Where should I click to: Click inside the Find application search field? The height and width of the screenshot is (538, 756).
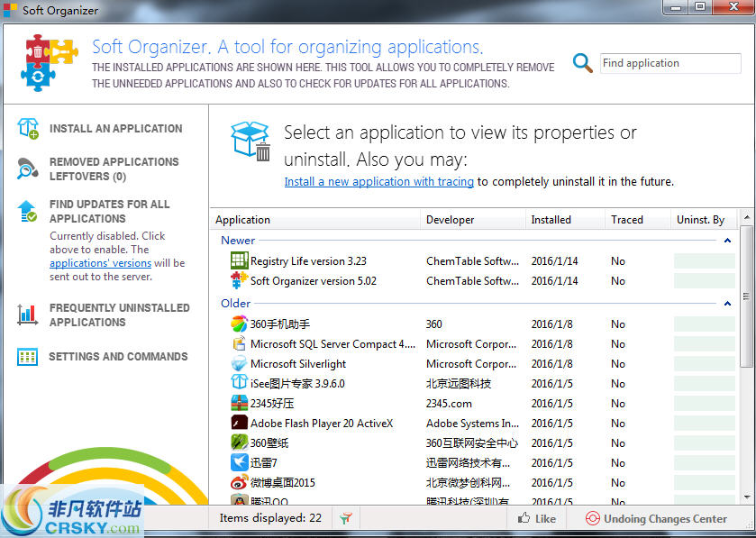670,63
